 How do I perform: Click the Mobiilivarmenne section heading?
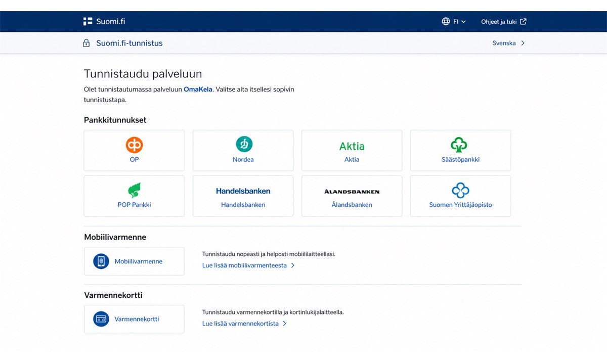(x=115, y=237)
